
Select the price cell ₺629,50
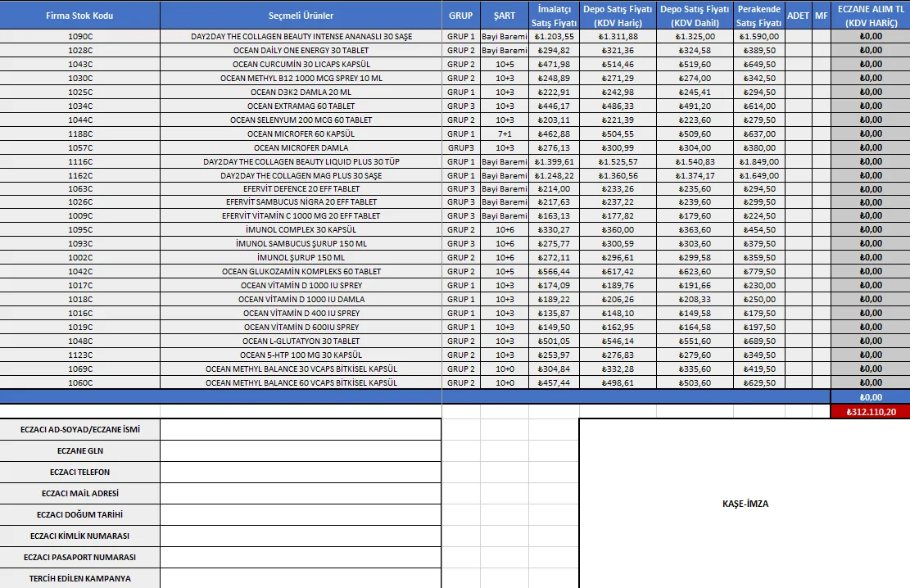coord(759,382)
